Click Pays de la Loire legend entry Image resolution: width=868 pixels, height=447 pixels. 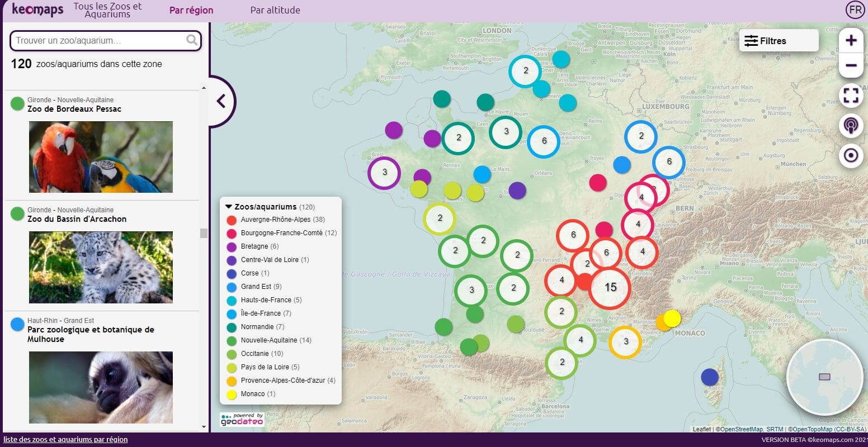pyautogui.click(x=263, y=367)
